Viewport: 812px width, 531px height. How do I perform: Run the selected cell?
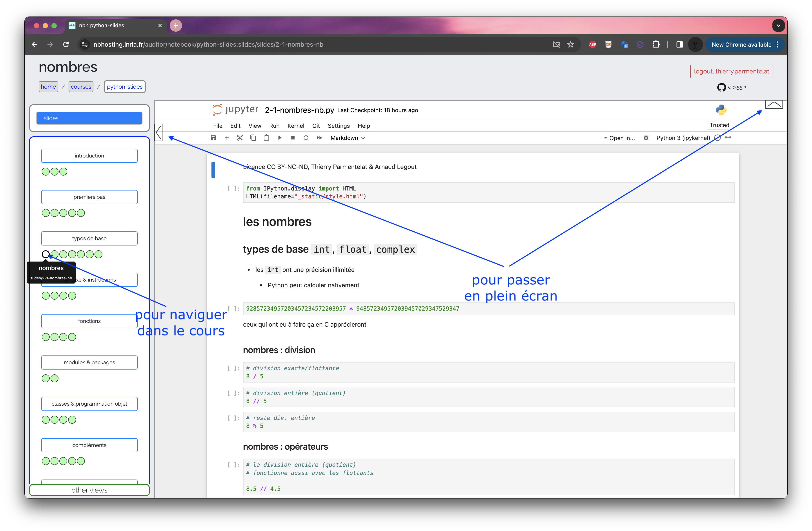(x=280, y=138)
